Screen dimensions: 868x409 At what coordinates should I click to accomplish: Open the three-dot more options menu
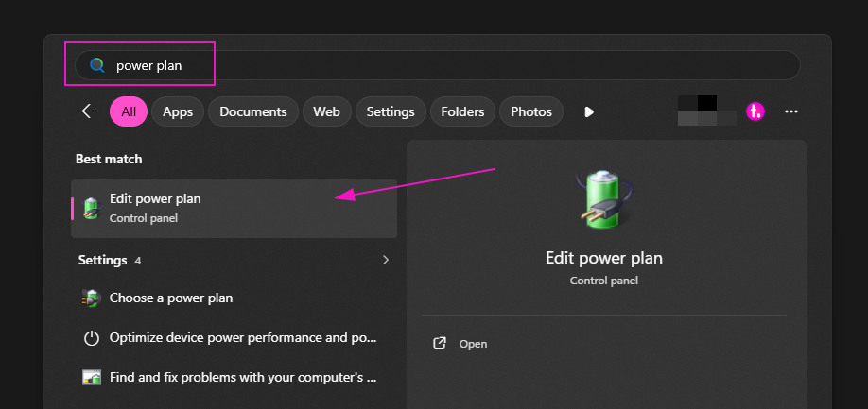tap(791, 111)
